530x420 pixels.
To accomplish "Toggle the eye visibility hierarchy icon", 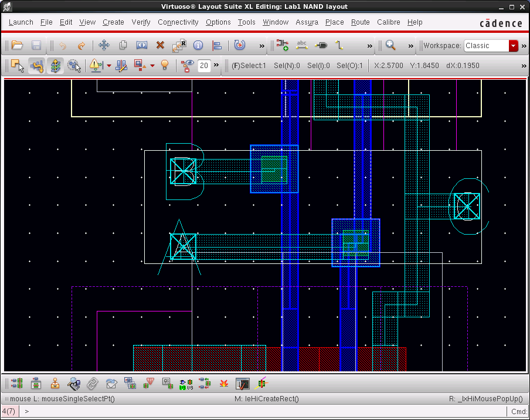I will [187, 66].
